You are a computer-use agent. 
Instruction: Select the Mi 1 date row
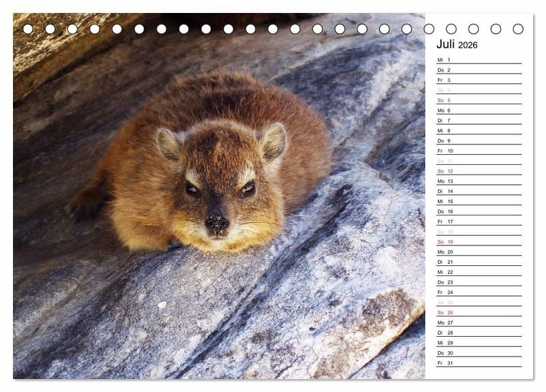coord(478,60)
